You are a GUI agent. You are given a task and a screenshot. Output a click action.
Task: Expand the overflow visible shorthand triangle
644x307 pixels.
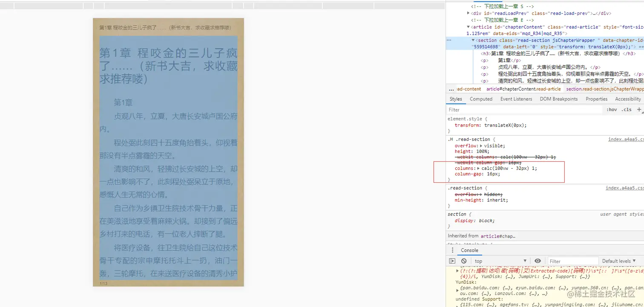(481, 146)
